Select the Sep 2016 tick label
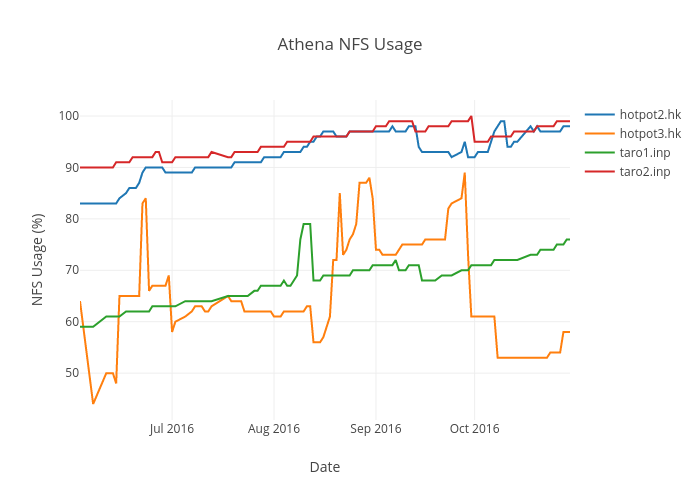This screenshot has height=500, width=700. coord(376,429)
